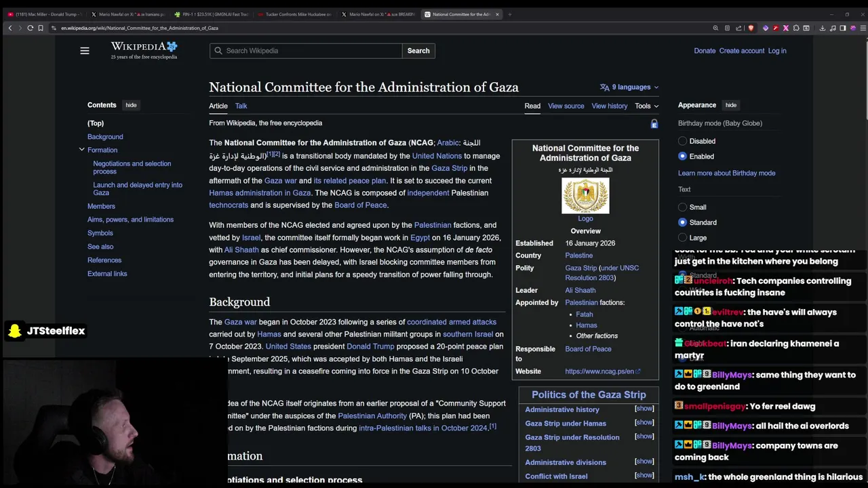Show the Conflict with Israel section
Image resolution: width=868 pixels, height=488 pixels.
644,475
